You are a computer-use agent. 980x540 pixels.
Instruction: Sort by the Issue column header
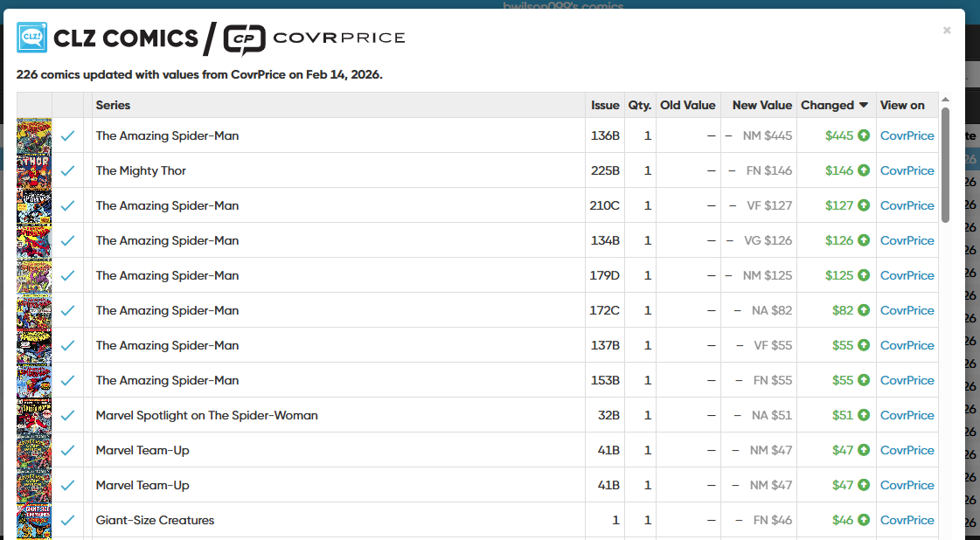[605, 105]
